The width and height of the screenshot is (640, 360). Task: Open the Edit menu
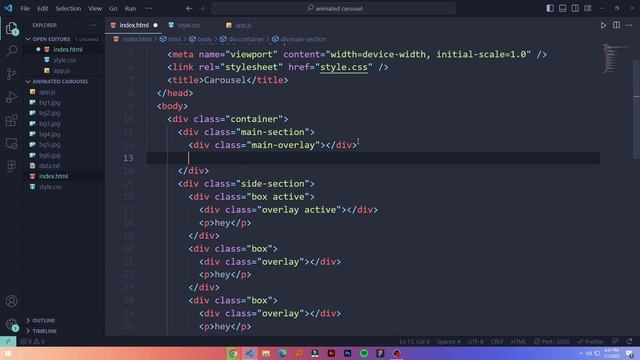pos(42,8)
